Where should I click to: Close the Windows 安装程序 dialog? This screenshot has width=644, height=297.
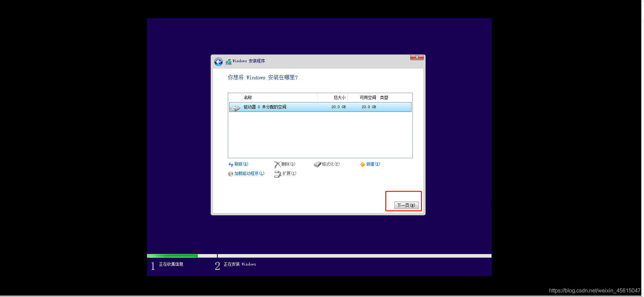tap(417, 57)
